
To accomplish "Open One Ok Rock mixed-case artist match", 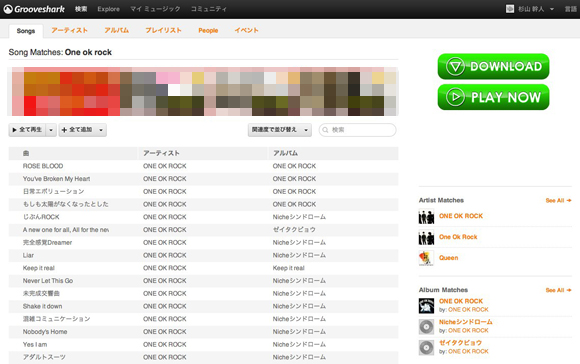I will (458, 237).
